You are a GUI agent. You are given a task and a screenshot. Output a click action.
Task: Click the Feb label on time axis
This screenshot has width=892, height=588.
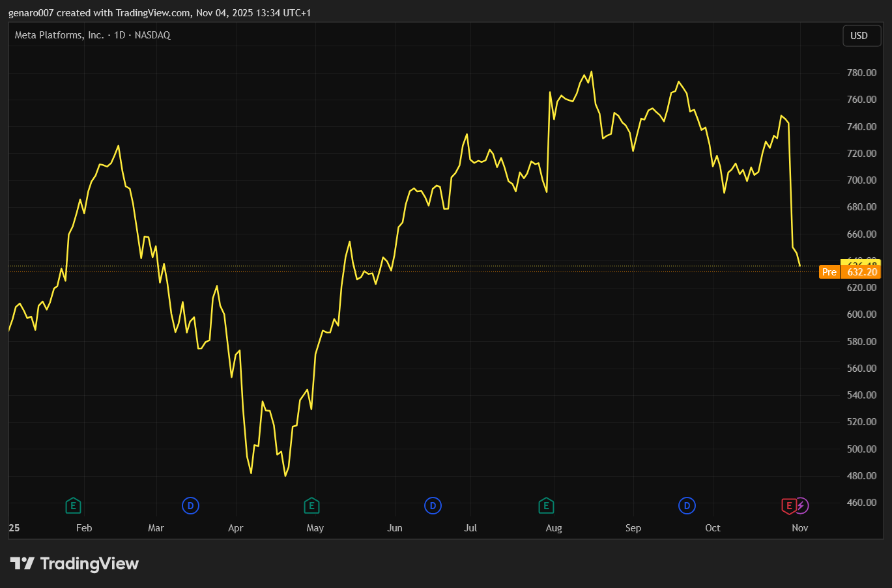click(x=84, y=528)
